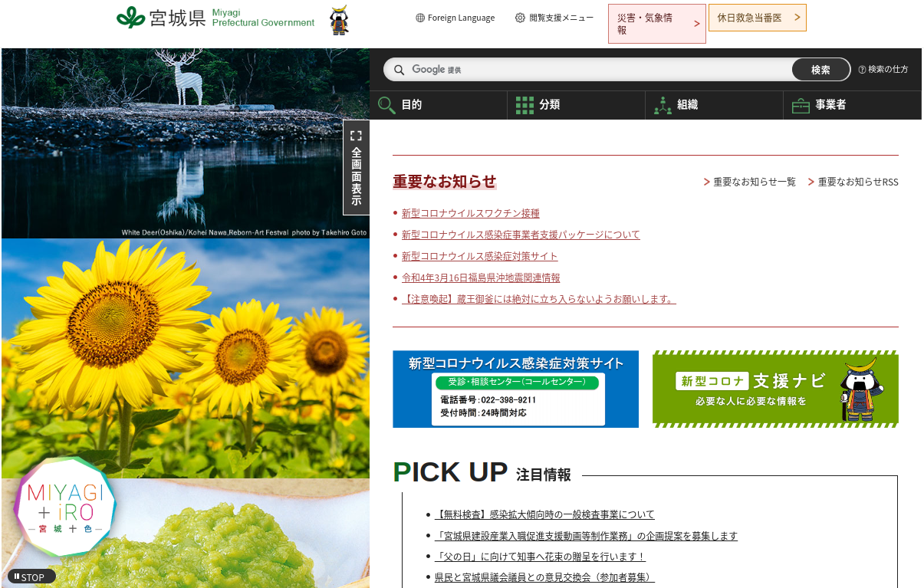Click the PICK UP 注目情報 heading

pyautogui.click(x=482, y=472)
